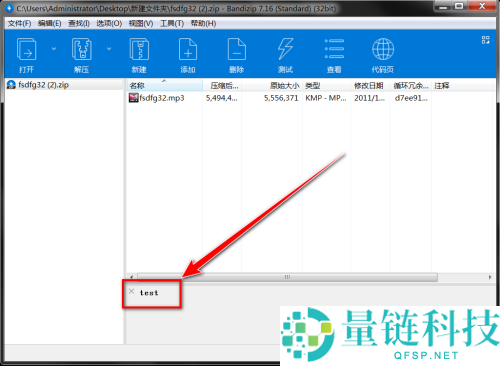
Task: Open the Tools (工具) menu
Action: point(172,23)
